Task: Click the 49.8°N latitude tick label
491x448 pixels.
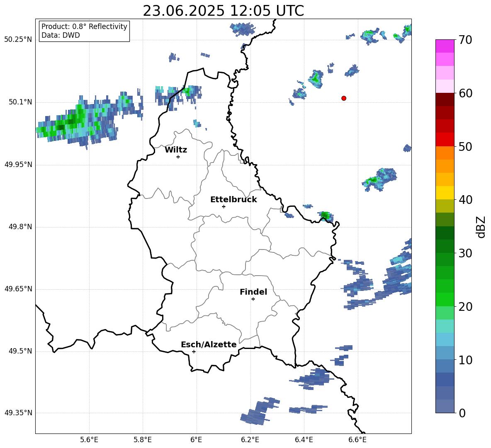Action: (20, 227)
